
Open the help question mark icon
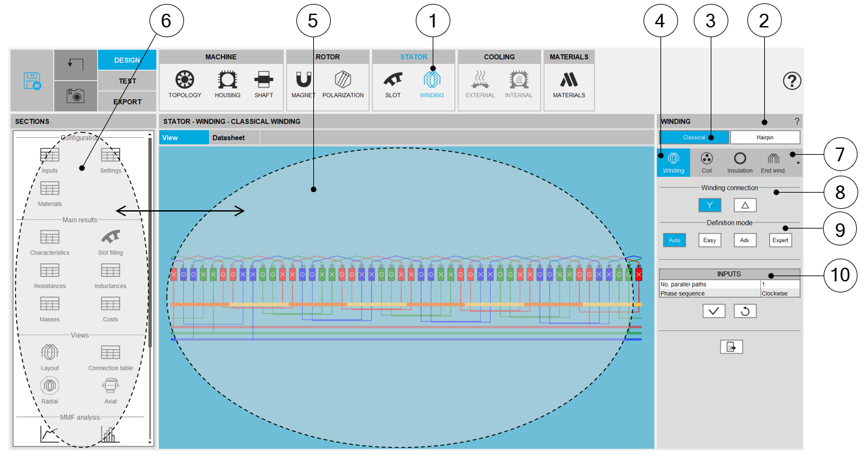click(x=792, y=81)
